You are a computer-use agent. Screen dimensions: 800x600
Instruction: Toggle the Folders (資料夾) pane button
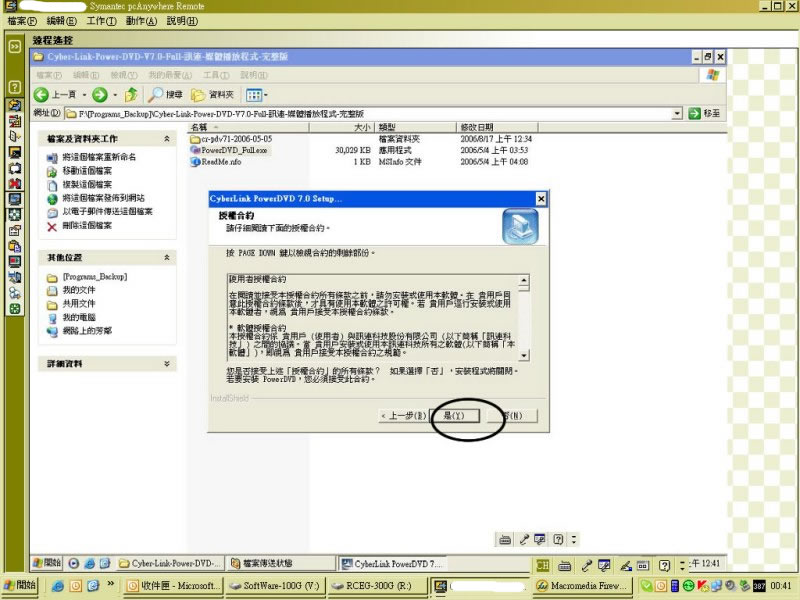tap(212, 94)
